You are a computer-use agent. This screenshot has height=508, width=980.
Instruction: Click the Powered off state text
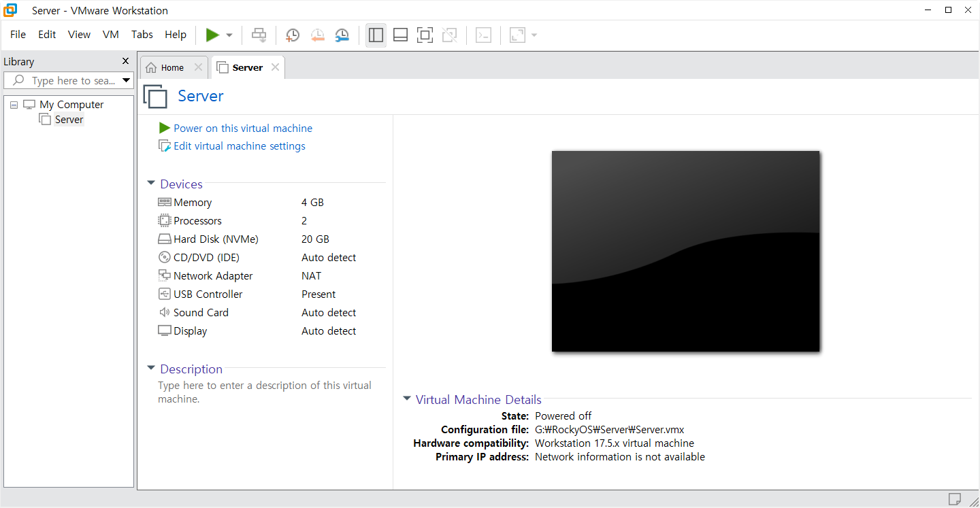pyautogui.click(x=563, y=416)
